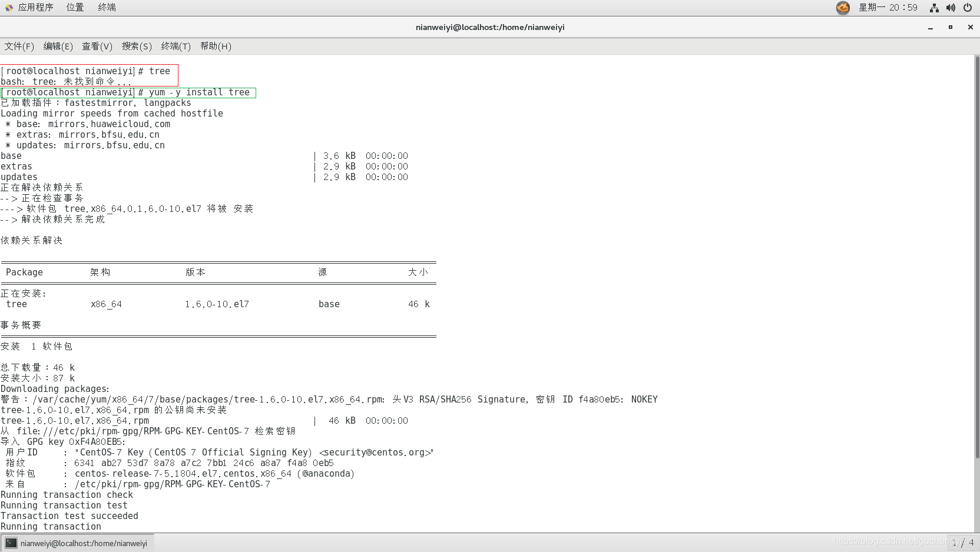Image resolution: width=980 pixels, height=552 pixels.
Task: Click the '正在解决依赖关系' line
Action: 42,188
